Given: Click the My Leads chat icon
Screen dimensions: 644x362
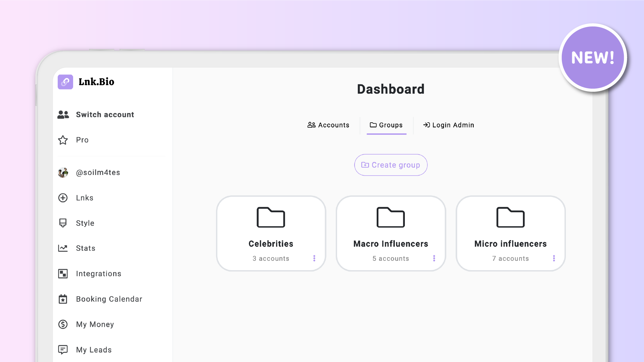Looking at the screenshot, I should [63, 350].
